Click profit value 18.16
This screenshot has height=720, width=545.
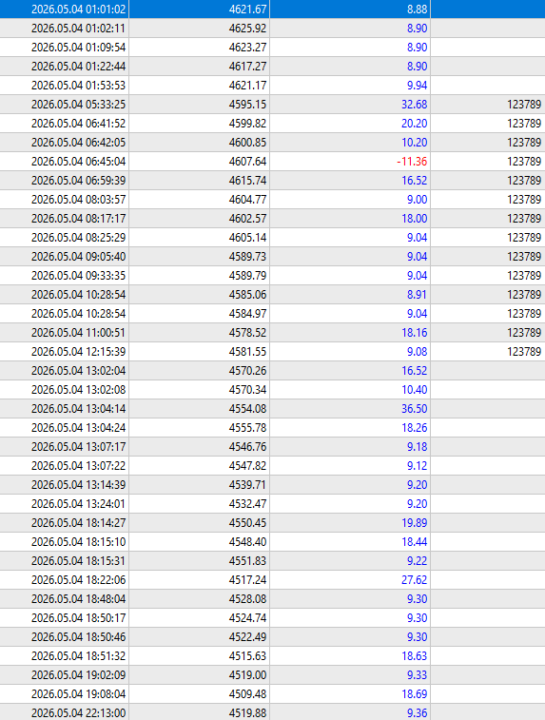[x=414, y=333]
